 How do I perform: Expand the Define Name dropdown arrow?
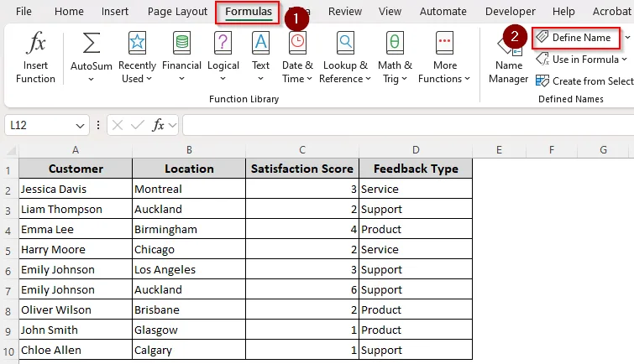[x=627, y=38]
